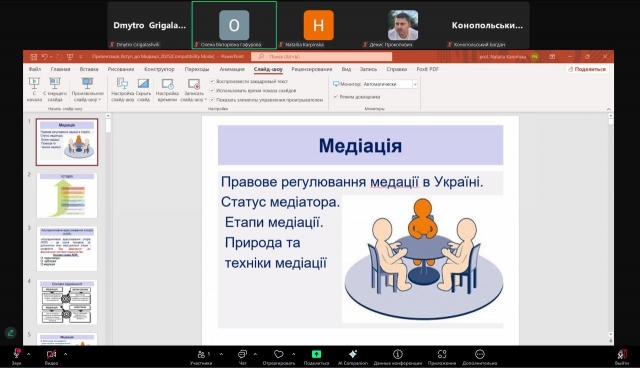
Task: Click the Поделиться share button in PowerPoint
Action: pyautogui.click(x=587, y=69)
